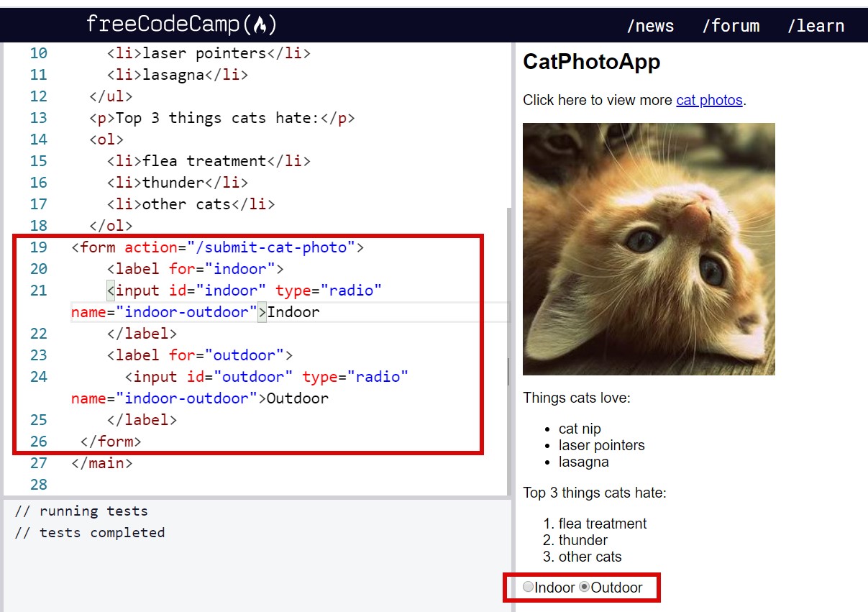Viewport: 868px width, 612px height.
Task: Place cursor on the form action attribute
Action: click(x=150, y=247)
